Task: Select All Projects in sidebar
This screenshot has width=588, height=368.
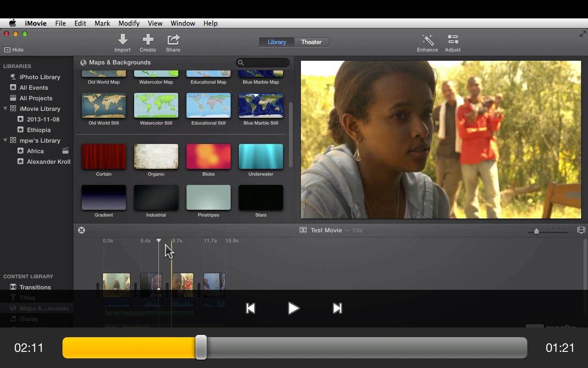Action: [x=37, y=98]
